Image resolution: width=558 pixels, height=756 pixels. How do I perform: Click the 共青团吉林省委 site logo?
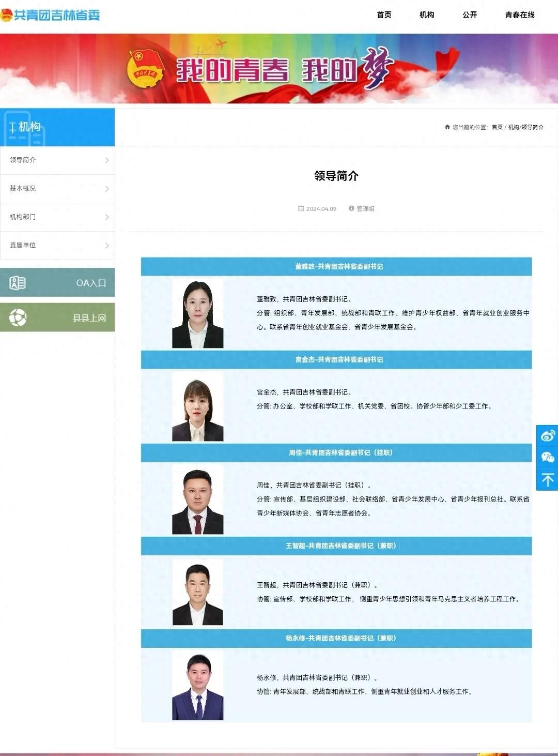tap(51, 15)
